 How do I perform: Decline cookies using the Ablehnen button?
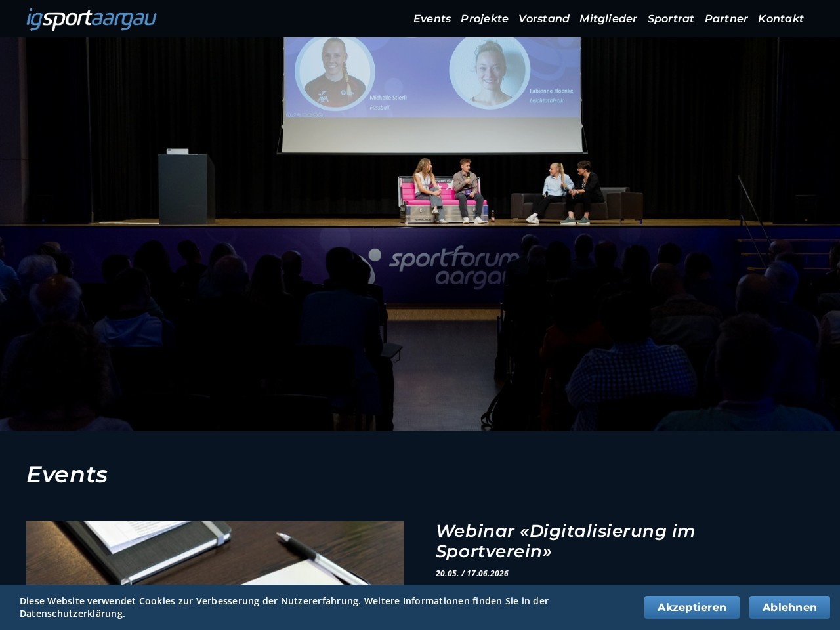789,607
